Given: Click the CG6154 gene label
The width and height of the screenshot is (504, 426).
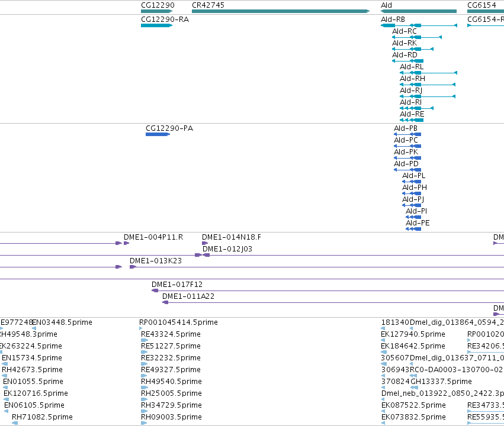Looking at the screenshot, I should [481, 5].
